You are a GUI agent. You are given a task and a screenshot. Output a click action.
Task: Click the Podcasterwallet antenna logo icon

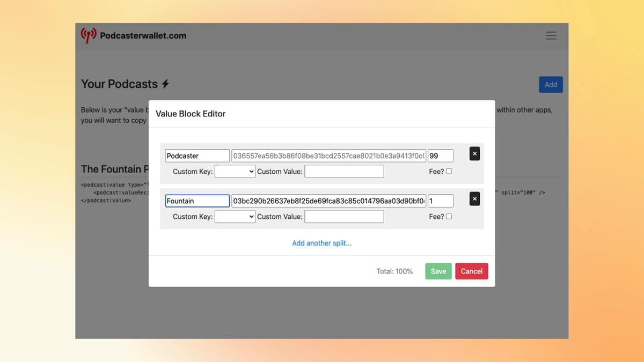click(89, 35)
